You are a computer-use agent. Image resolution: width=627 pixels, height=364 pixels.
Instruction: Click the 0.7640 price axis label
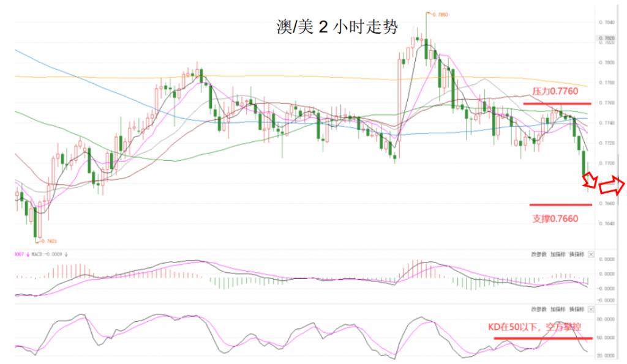coord(607,224)
